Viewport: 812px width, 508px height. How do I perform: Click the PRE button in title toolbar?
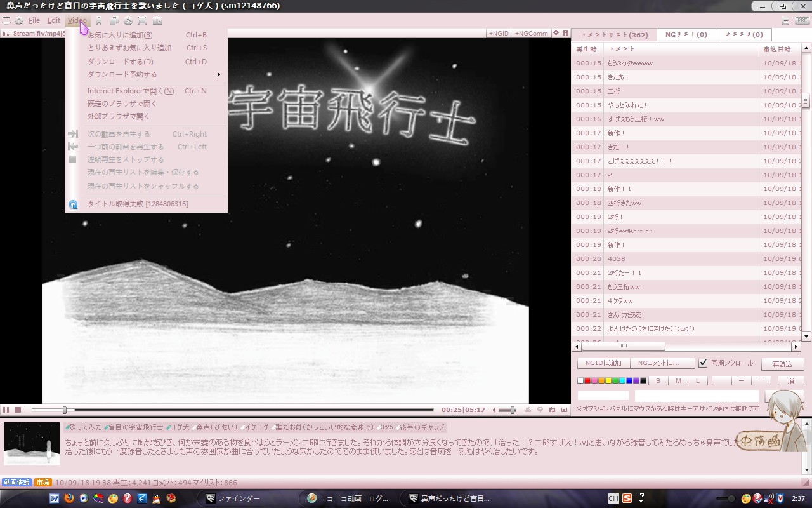[x=802, y=21]
